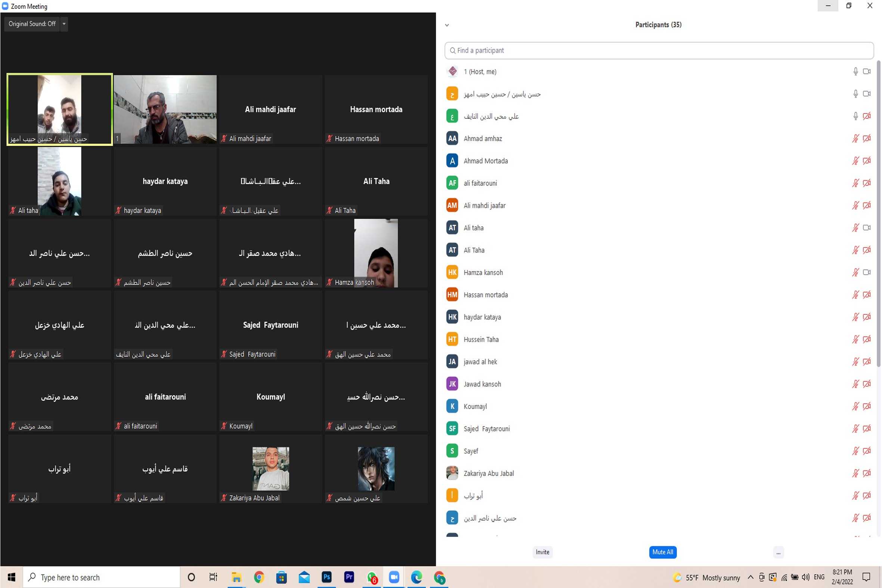Viewport: 882px width, 588px height.
Task: Open Original Sound dropdown arrow
Action: click(x=64, y=24)
